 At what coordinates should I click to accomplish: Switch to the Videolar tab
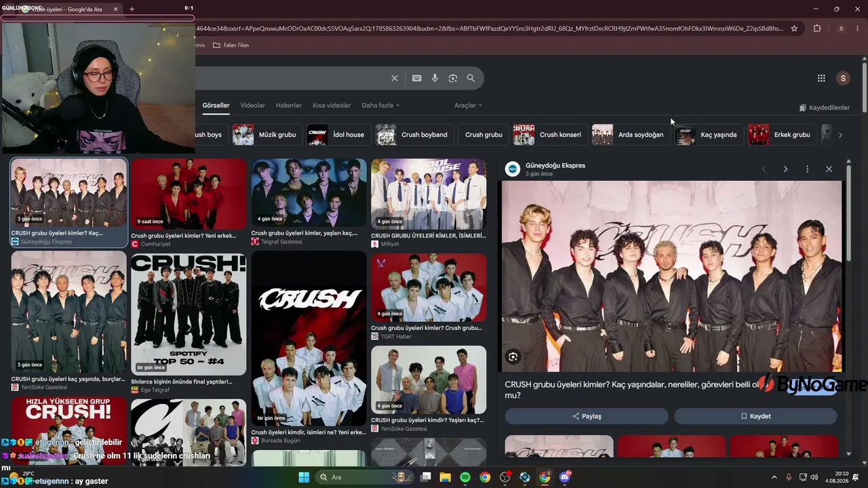(x=252, y=106)
